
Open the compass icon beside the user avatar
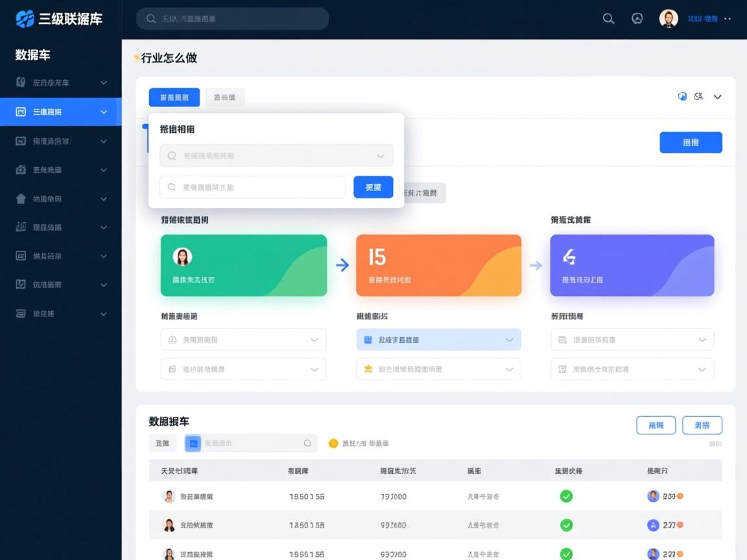pyautogui.click(x=637, y=19)
